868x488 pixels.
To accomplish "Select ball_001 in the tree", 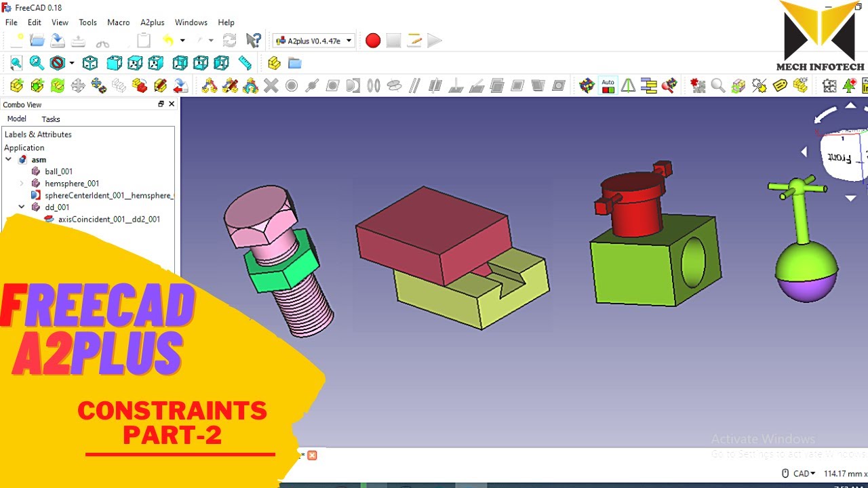I will 58,171.
